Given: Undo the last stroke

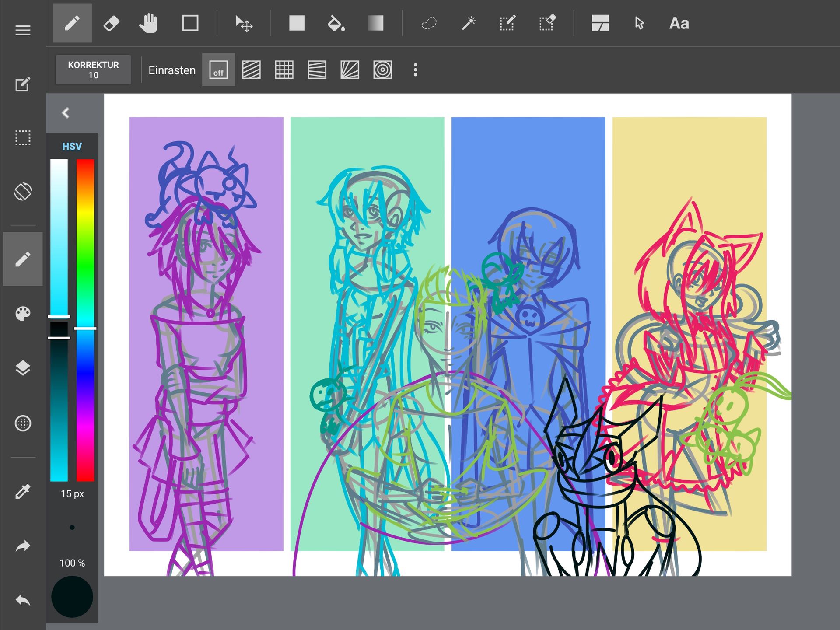Looking at the screenshot, I should pyautogui.click(x=23, y=600).
